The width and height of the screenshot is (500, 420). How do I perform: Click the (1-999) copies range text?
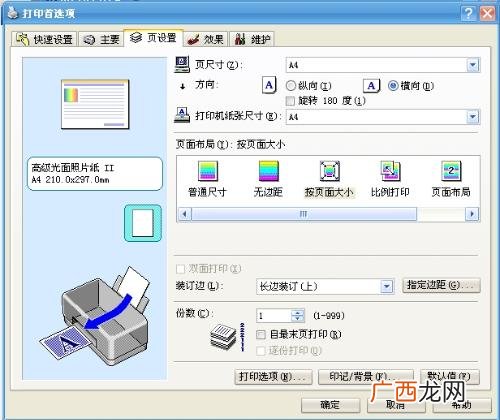[329, 315]
